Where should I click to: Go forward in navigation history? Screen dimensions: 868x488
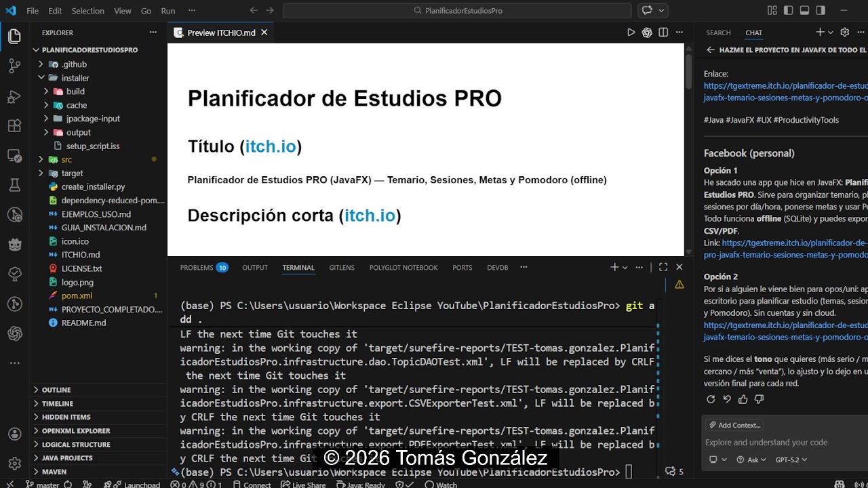click(270, 11)
